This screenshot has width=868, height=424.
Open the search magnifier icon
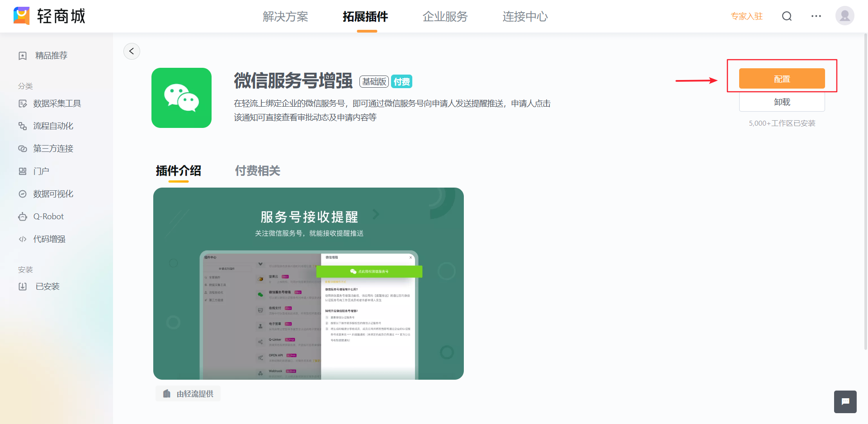787,16
